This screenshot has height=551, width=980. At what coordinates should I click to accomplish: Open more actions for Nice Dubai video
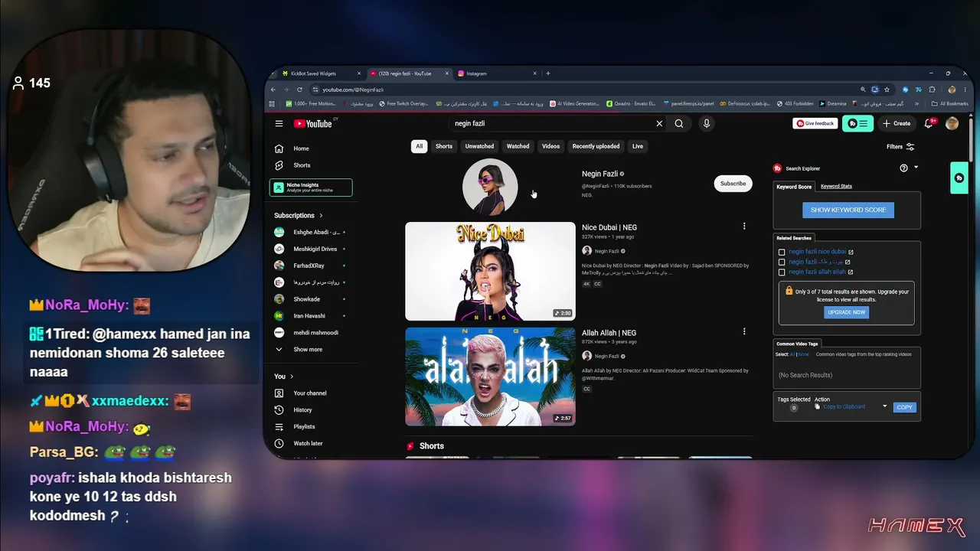[x=743, y=227]
